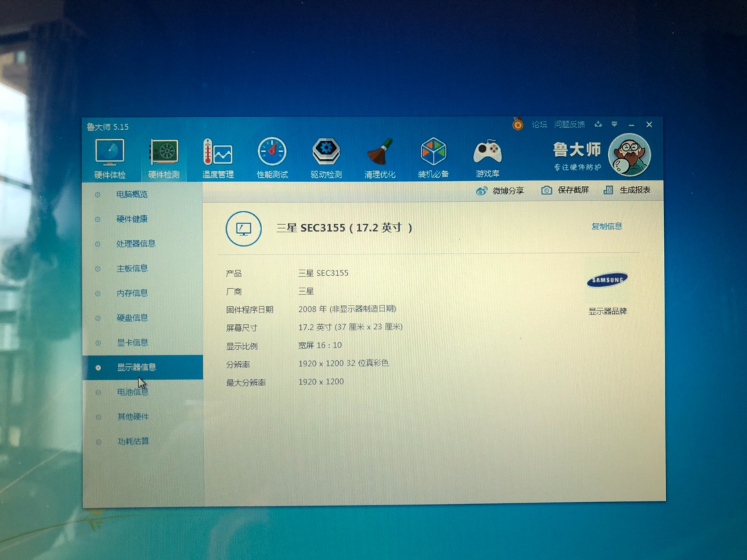Open the 问题反馈 feedback link
Image resolution: width=747 pixels, height=560 pixels.
(569, 124)
